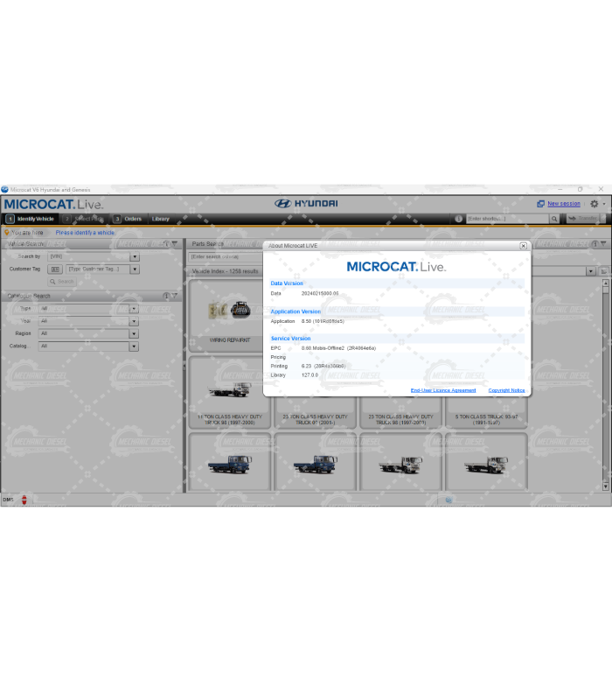This screenshot has width=612, height=700.
Task: Click the Copyright Notice link
Action: 506,390
